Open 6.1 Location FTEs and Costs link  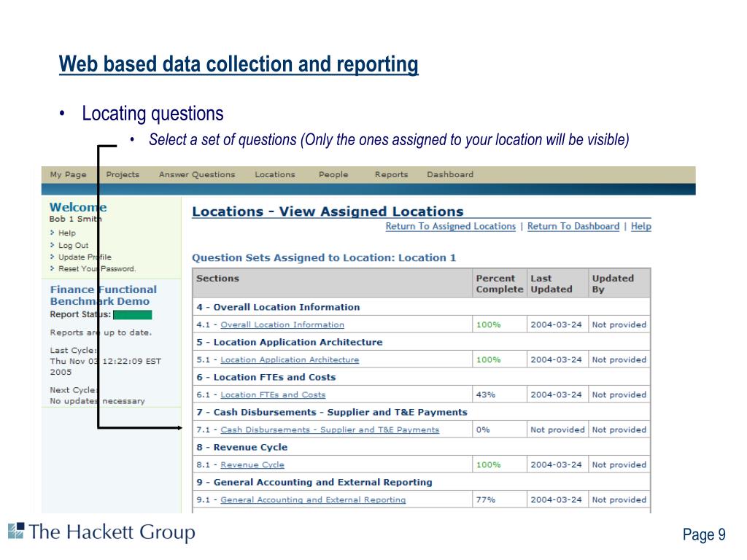[273, 394]
